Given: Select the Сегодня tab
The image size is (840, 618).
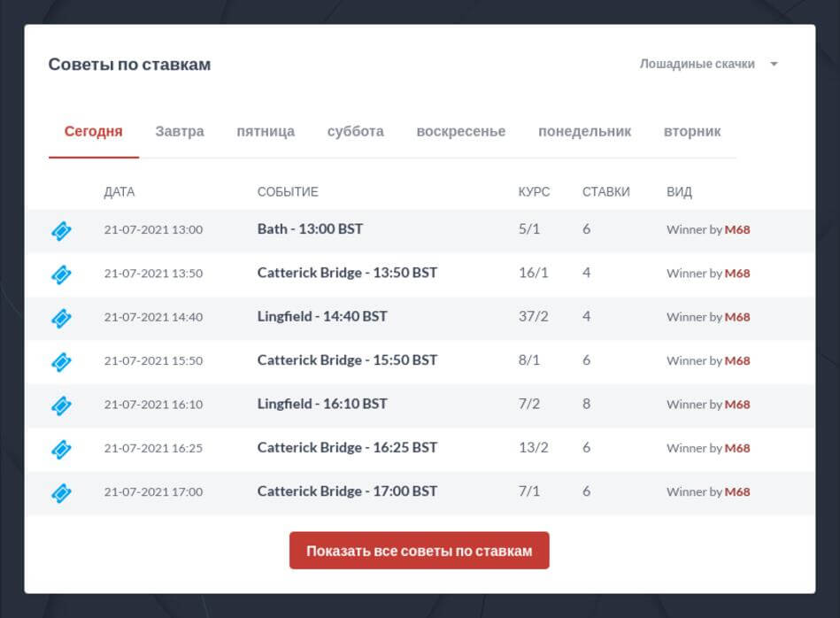Looking at the screenshot, I should [x=94, y=132].
